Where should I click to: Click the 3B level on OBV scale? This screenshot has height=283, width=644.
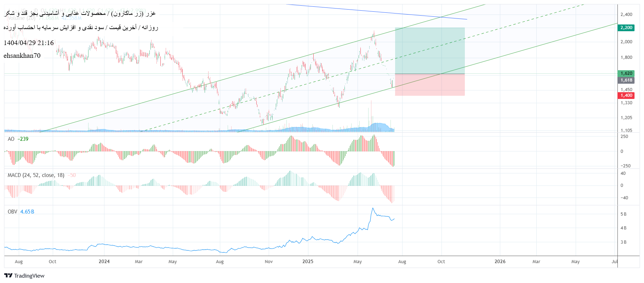click(x=623, y=242)
